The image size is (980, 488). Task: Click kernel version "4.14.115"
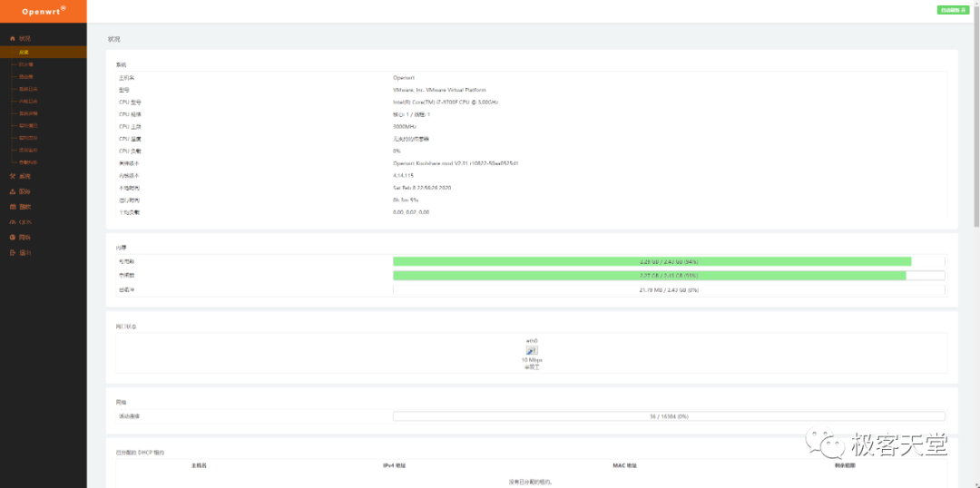[404, 176]
